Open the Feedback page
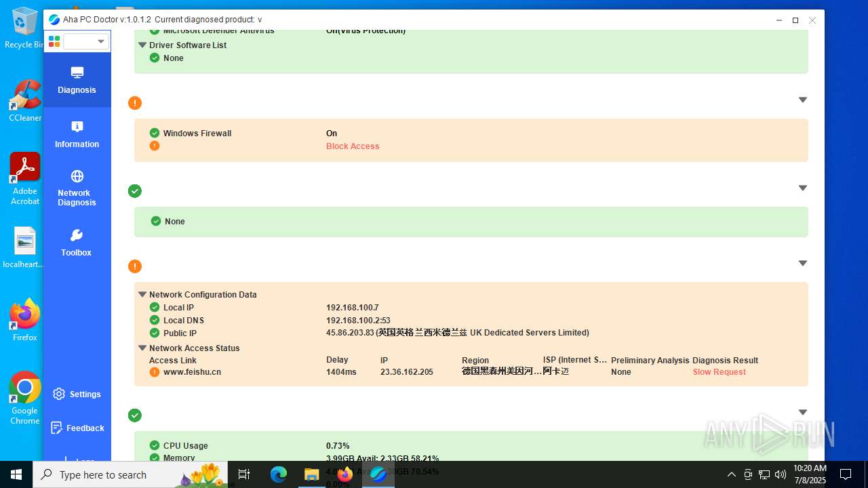This screenshot has height=488, width=868. pyautogui.click(x=77, y=428)
